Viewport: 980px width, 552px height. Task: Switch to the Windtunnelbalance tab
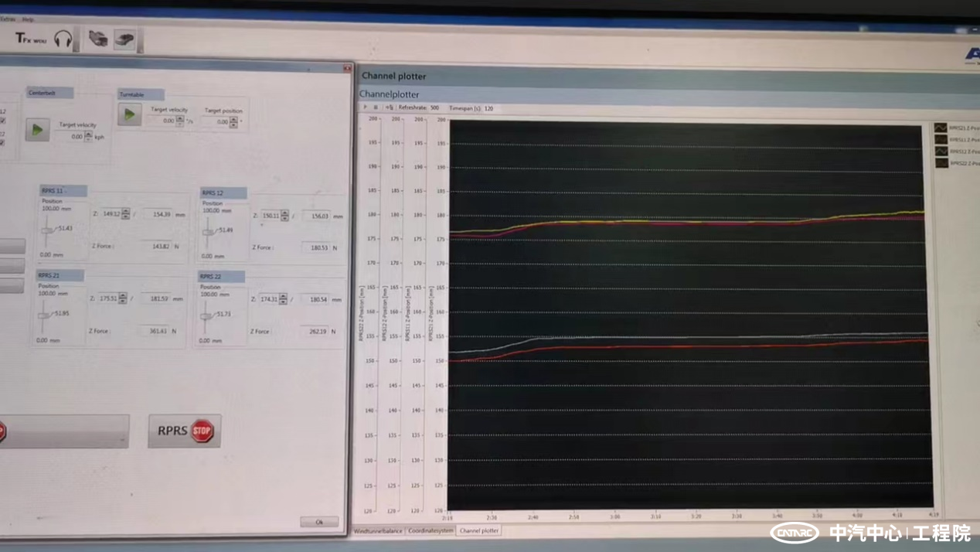tap(379, 531)
